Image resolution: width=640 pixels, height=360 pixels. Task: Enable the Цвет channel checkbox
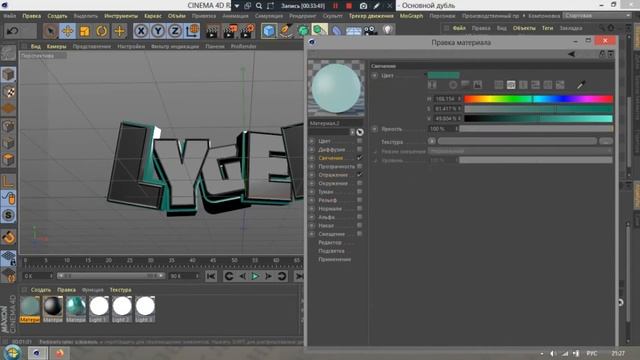tap(360, 141)
